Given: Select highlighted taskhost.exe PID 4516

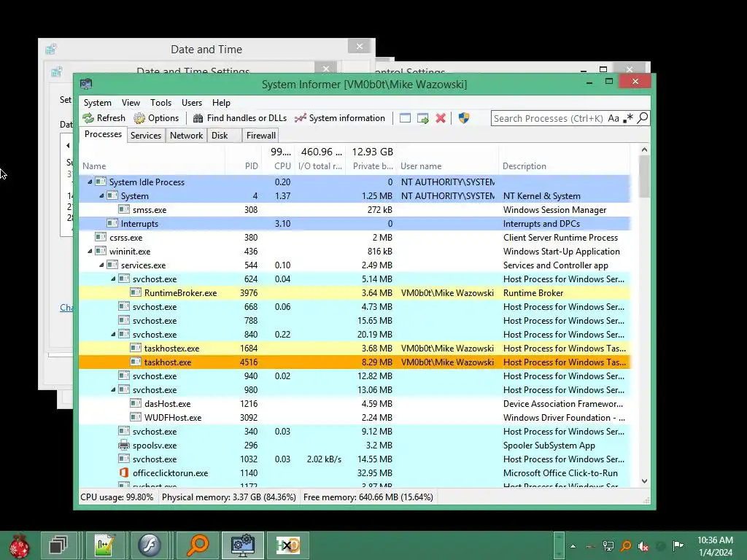Looking at the screenshot, I should pyautogui.click(x=355, y=362).
